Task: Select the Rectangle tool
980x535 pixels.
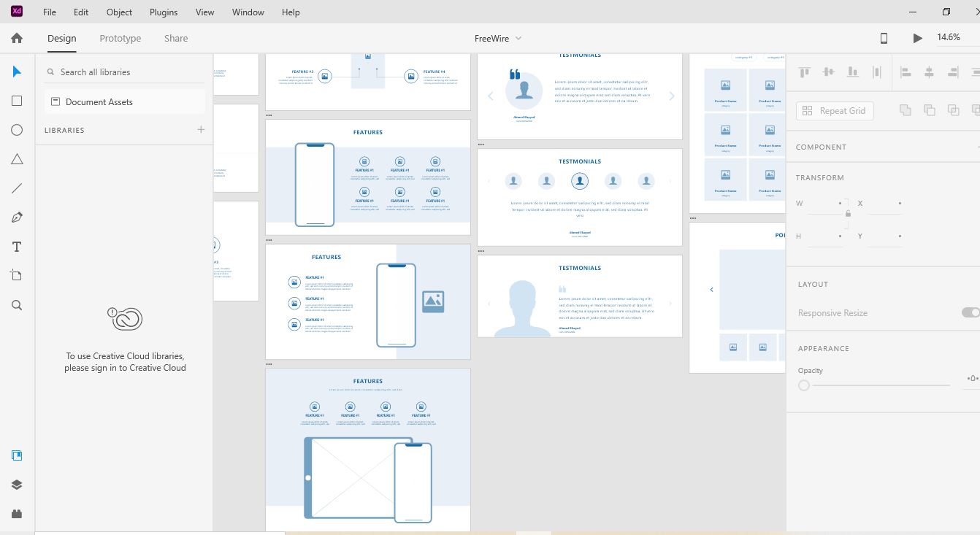Action: pyautogui.click(x=17, y=101)
